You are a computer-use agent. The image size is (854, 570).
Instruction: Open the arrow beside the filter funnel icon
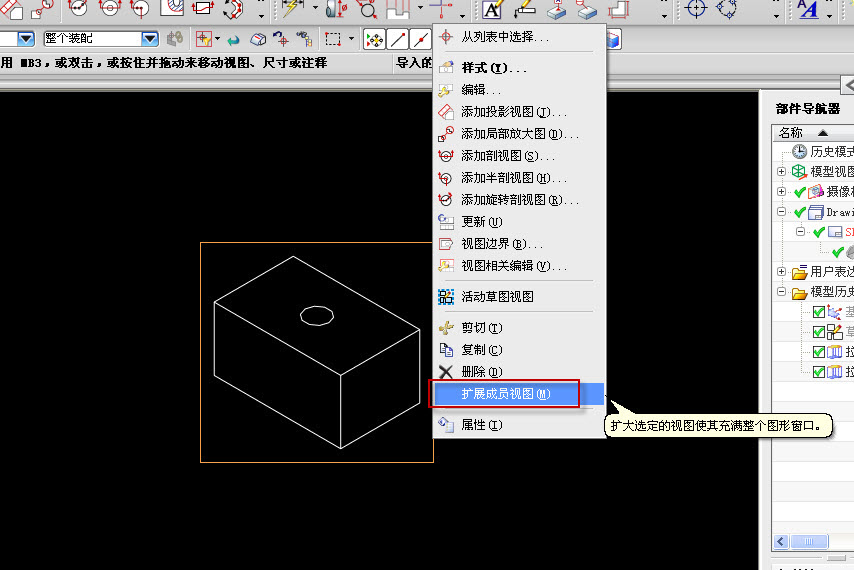coord(217,39)
